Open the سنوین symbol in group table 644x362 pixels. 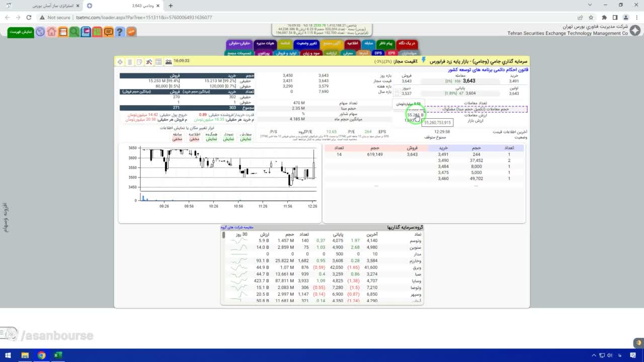coord(416,247)
